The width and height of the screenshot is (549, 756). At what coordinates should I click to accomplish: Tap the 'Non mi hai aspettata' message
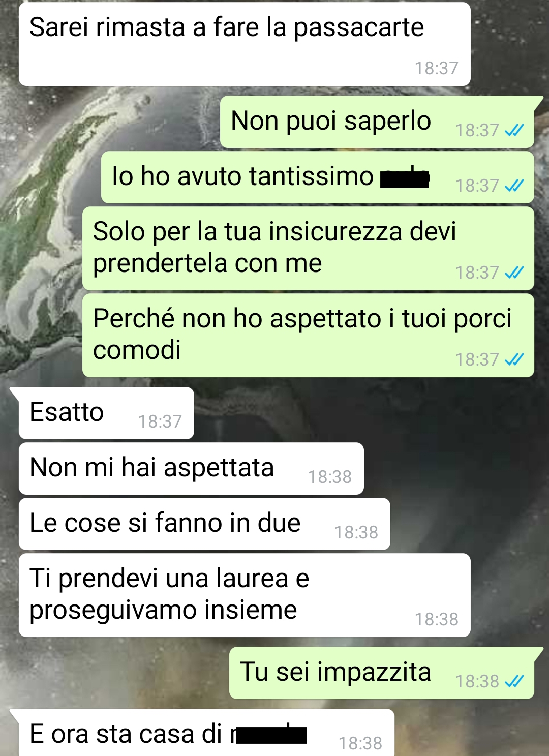[x=191, y=469]
